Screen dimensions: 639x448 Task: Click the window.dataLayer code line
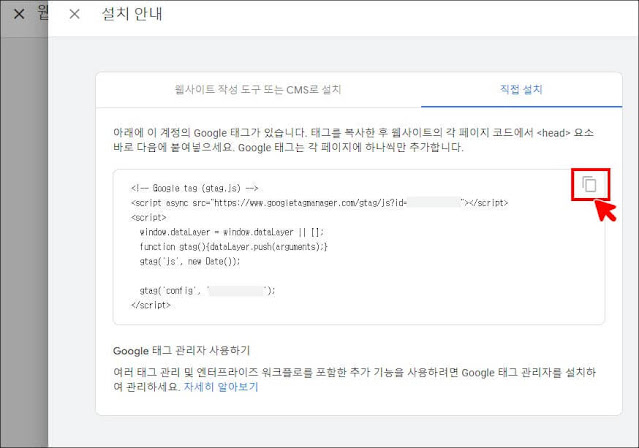pyautogui.click(x=231, y=232)
